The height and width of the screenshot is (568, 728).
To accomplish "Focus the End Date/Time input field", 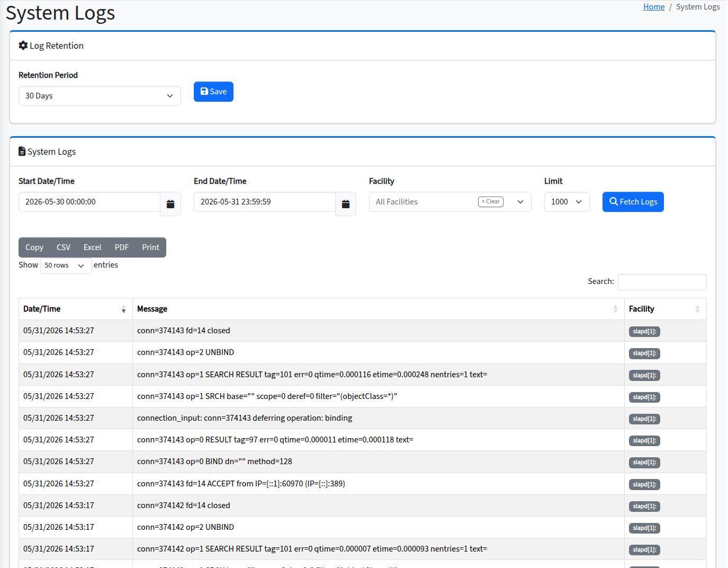I will tap(265, 202).
